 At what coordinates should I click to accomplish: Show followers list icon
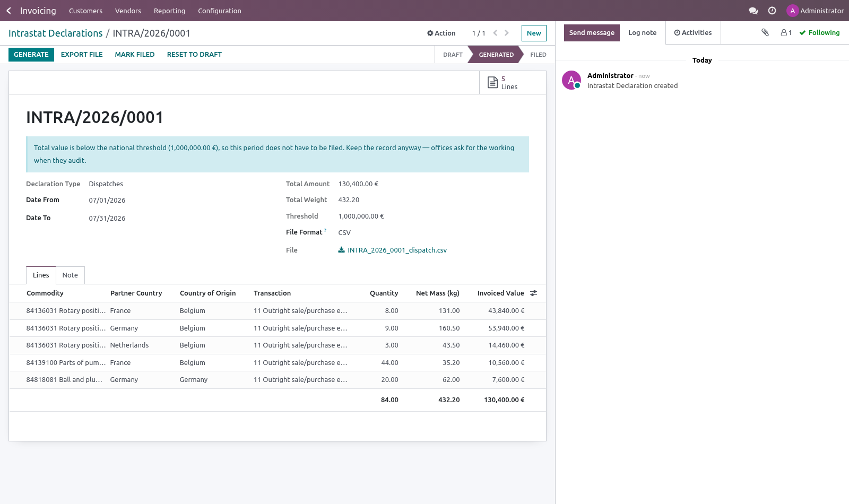[x=786, y=32]
